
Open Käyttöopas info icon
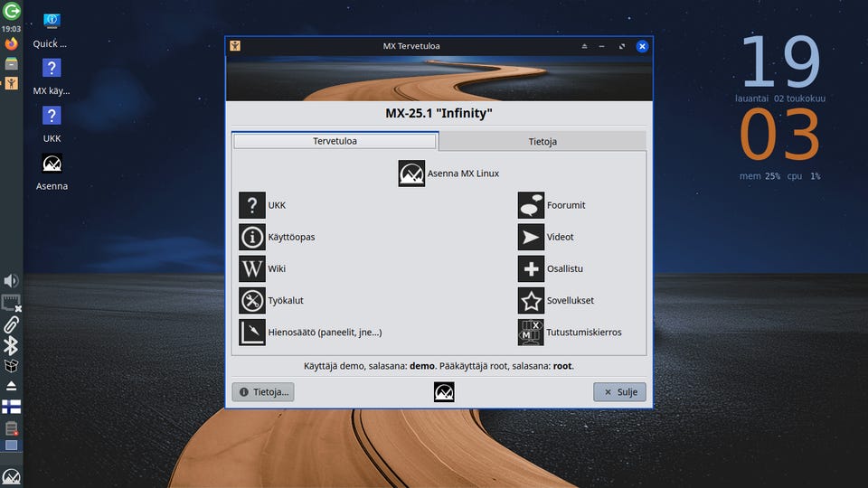[252, 237]
